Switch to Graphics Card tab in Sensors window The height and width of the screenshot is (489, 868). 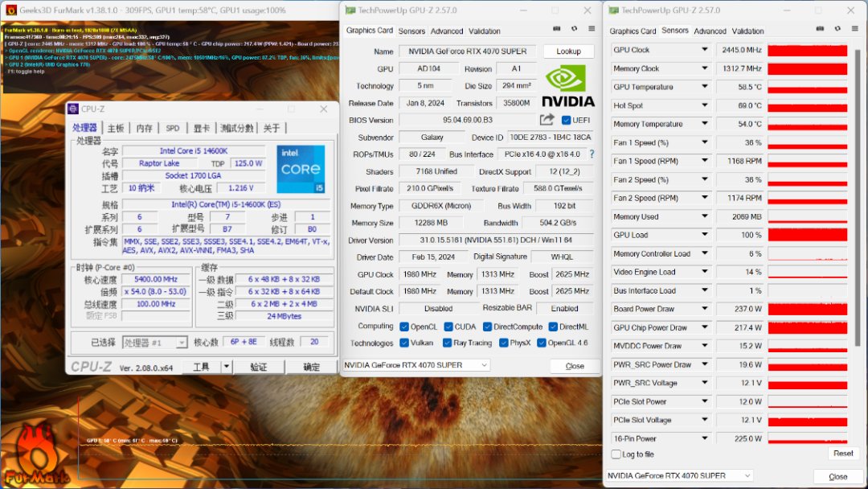[633, 31]
